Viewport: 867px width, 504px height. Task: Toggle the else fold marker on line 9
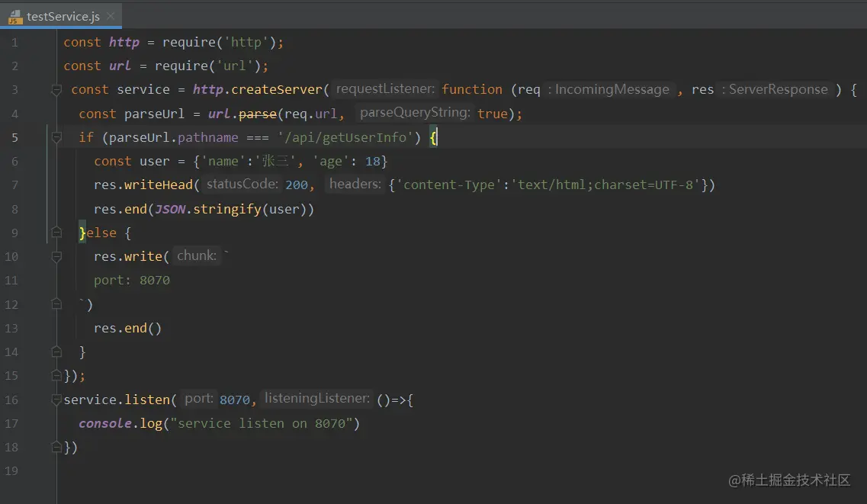pyautogui.click(x=56, y=233)
